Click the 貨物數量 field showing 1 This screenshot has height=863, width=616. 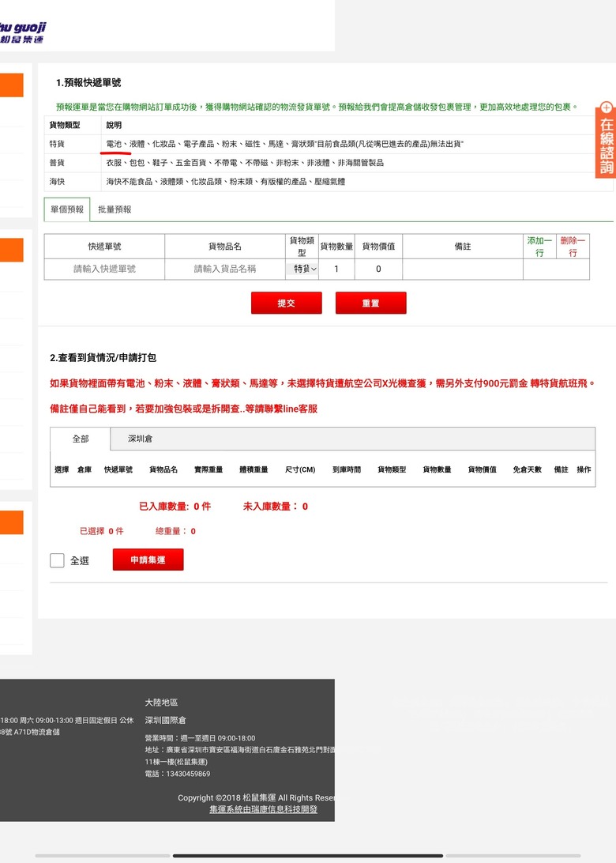pyautogui.click(x=336, y=269)
